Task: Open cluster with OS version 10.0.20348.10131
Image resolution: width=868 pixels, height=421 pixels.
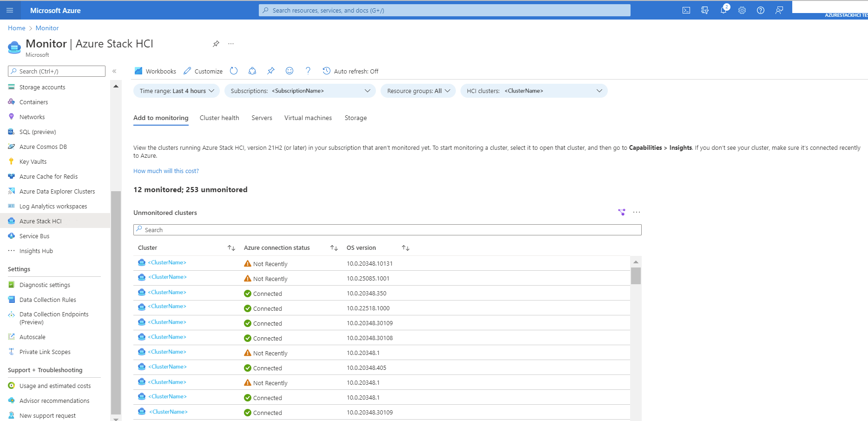Action: pos(167,263)
